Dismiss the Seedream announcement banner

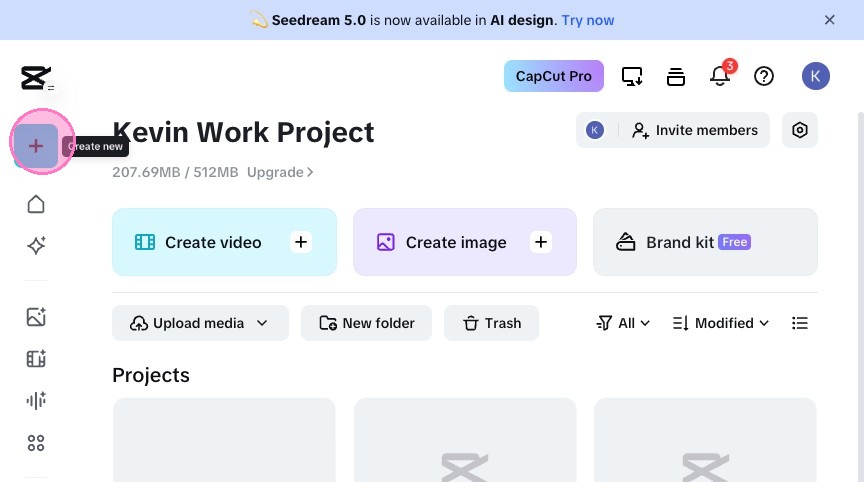coord(829,20)
